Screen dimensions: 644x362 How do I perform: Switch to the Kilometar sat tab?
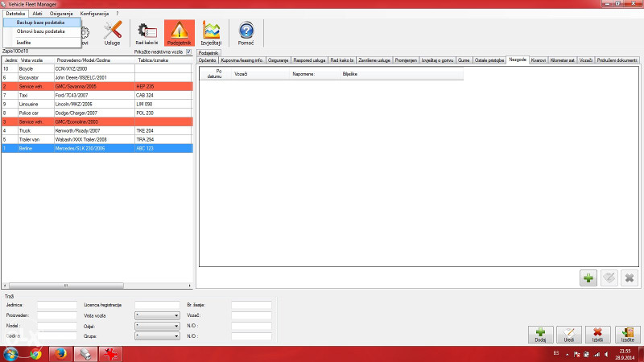(x=562, y=60)
